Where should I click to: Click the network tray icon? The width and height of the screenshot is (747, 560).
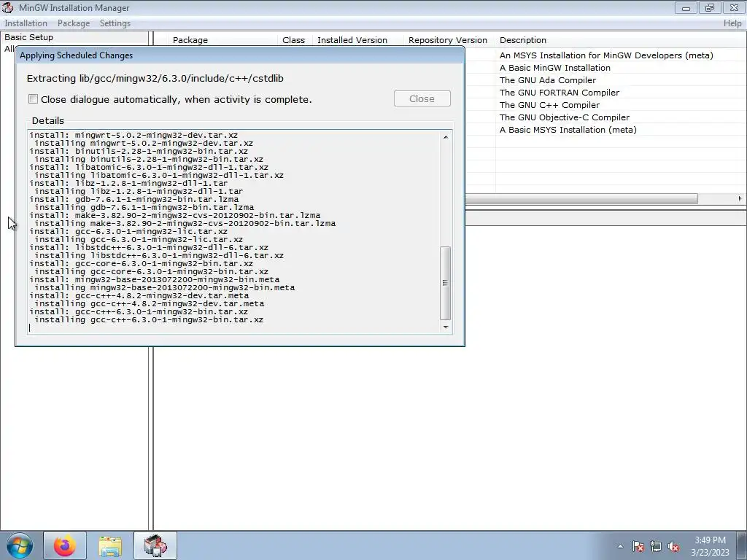coord(656,546)
